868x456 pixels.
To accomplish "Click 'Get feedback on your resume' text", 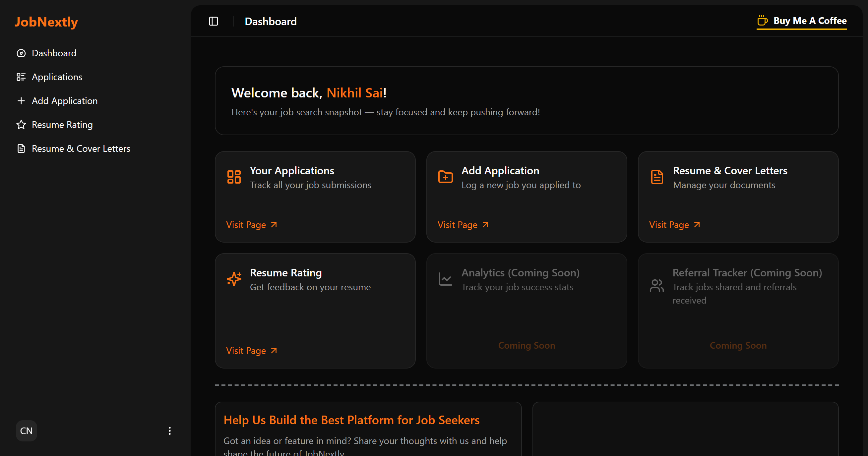I will coord(310,287).
